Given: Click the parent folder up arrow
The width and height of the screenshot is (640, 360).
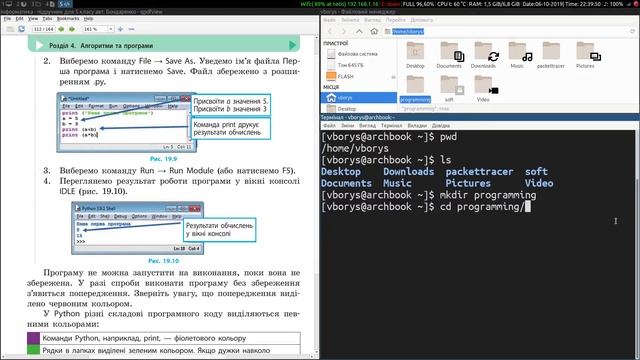Looking at the screenshot, I should pyautogui.click(x=359, y=31).
